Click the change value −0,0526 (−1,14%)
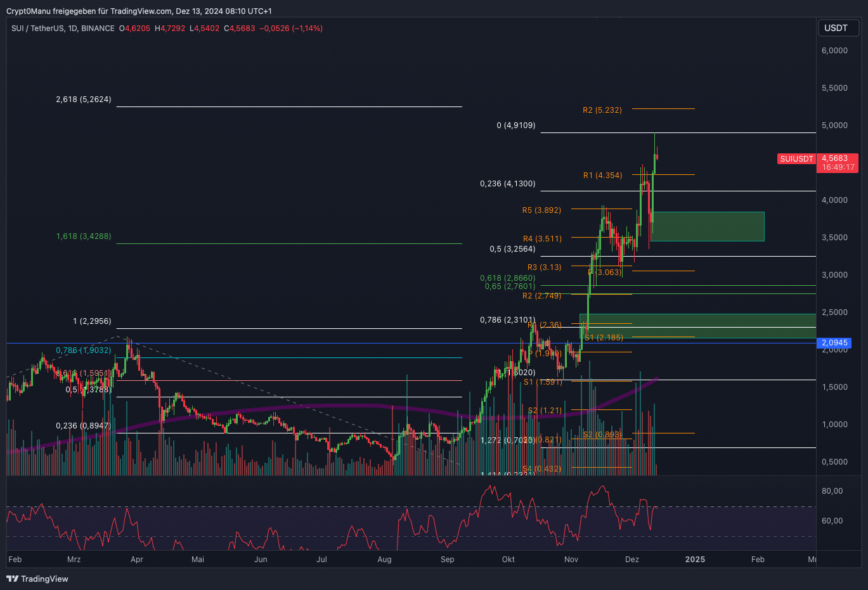The image size is (868, 590). click(x=291, y=29)
